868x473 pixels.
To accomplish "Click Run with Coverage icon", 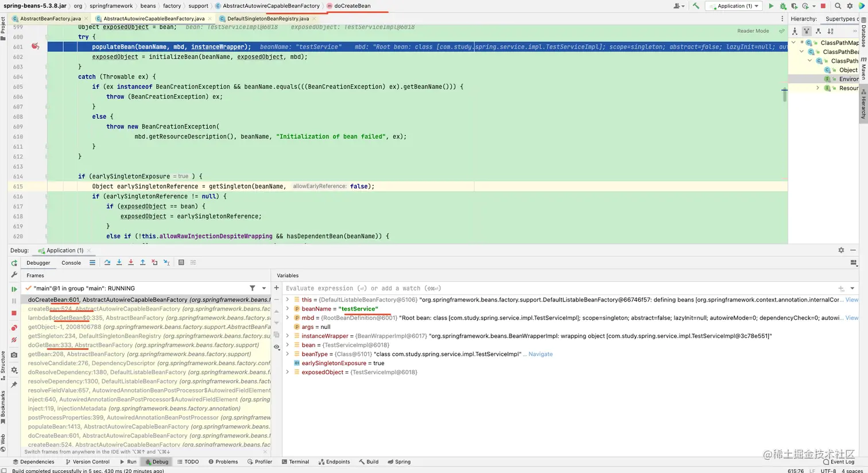I will [795, 6].
